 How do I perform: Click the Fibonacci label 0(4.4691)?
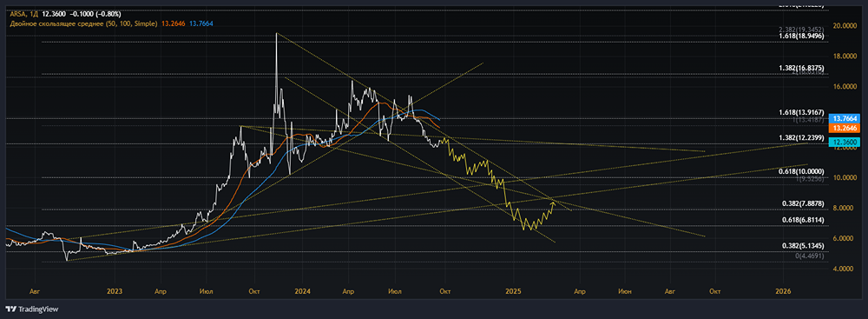[x=810, y=256]
